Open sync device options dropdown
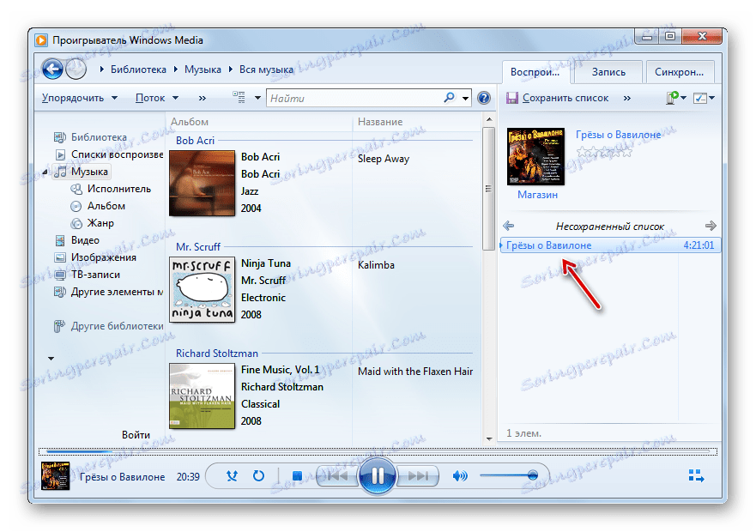 tap(676, 98)
